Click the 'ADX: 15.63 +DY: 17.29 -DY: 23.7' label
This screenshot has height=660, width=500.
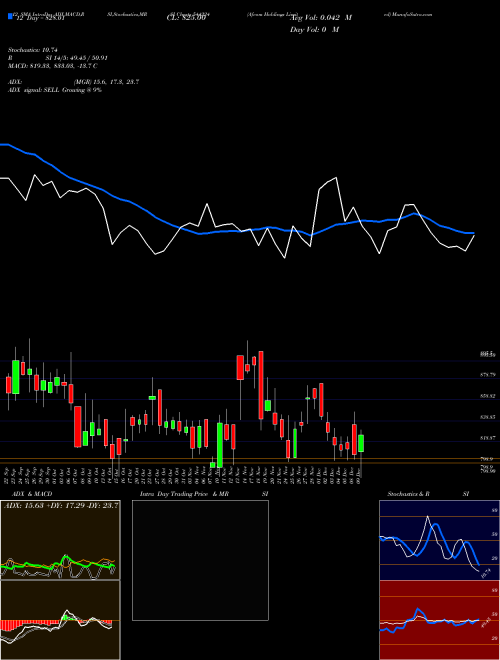click(61, 505)
